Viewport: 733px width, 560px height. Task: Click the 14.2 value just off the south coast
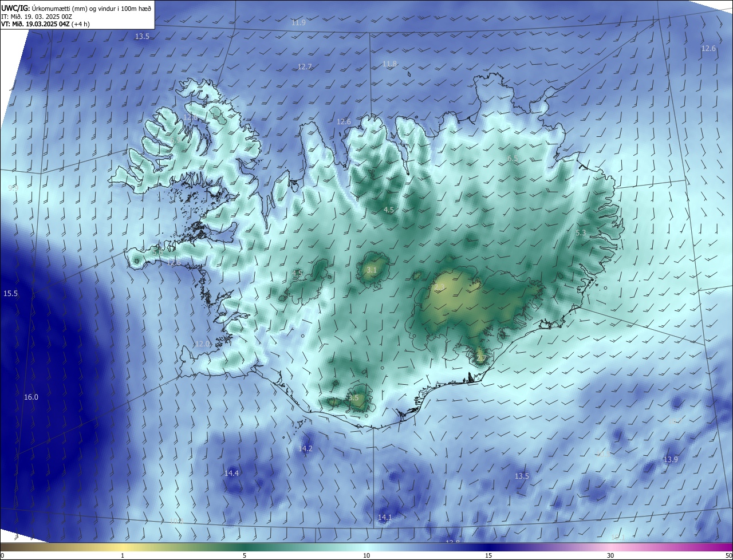[305, 449]
